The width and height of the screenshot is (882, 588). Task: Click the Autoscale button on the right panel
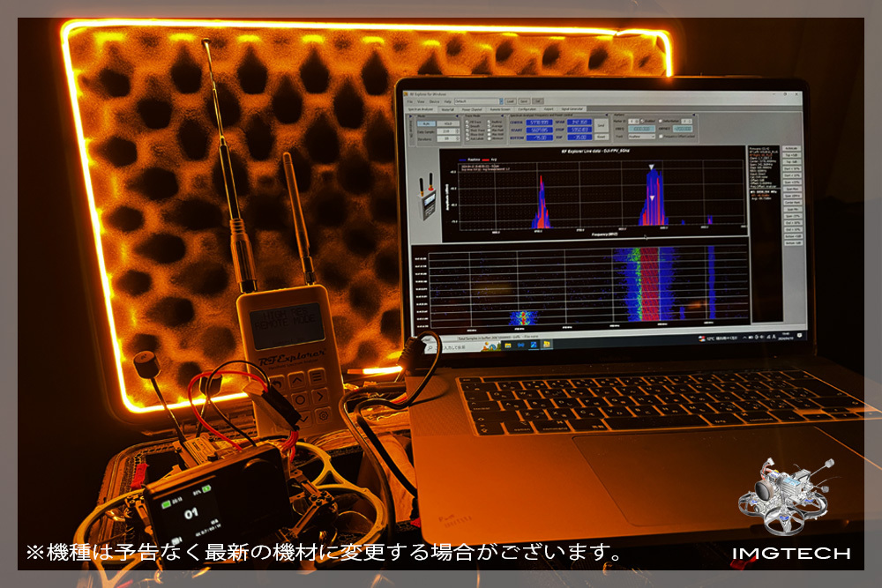[x=790, y=148]
